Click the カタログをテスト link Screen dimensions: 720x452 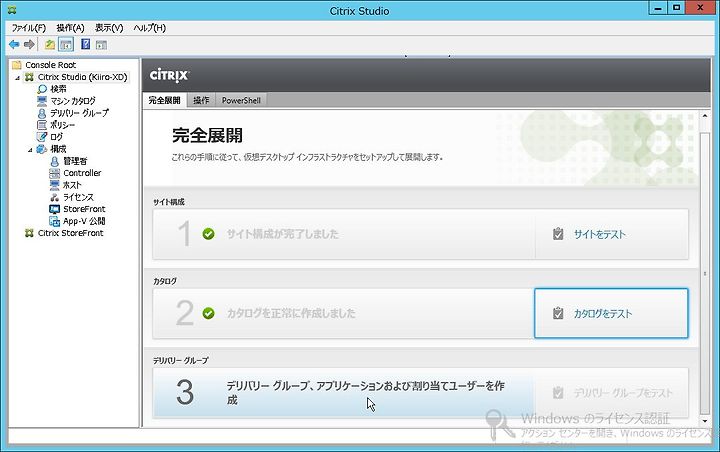point(602,314)
